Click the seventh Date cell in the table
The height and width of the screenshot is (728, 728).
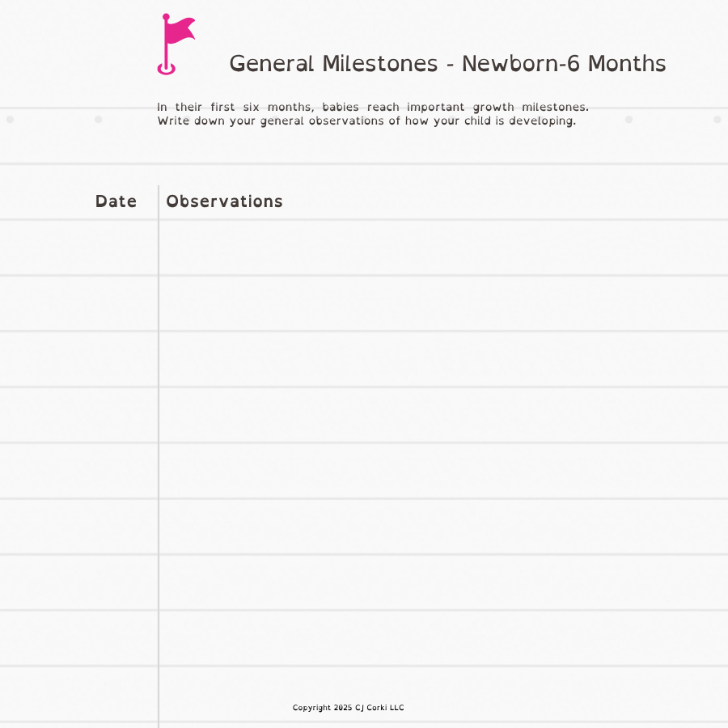[x=79, y=582]
